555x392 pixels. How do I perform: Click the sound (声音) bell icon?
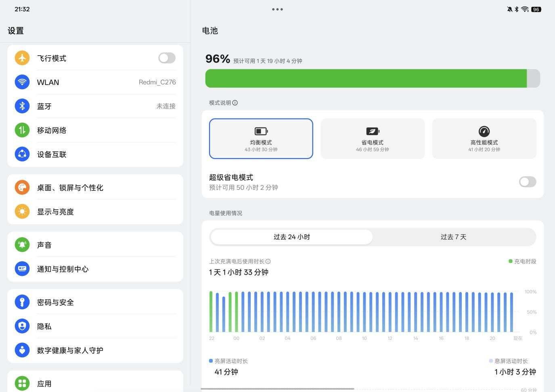click(x=22, y=245)
